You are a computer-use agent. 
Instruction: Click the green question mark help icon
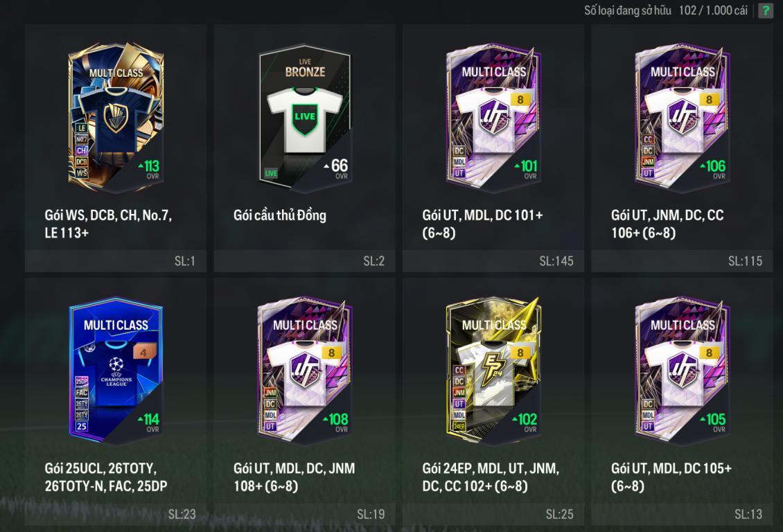click(765, 10)
